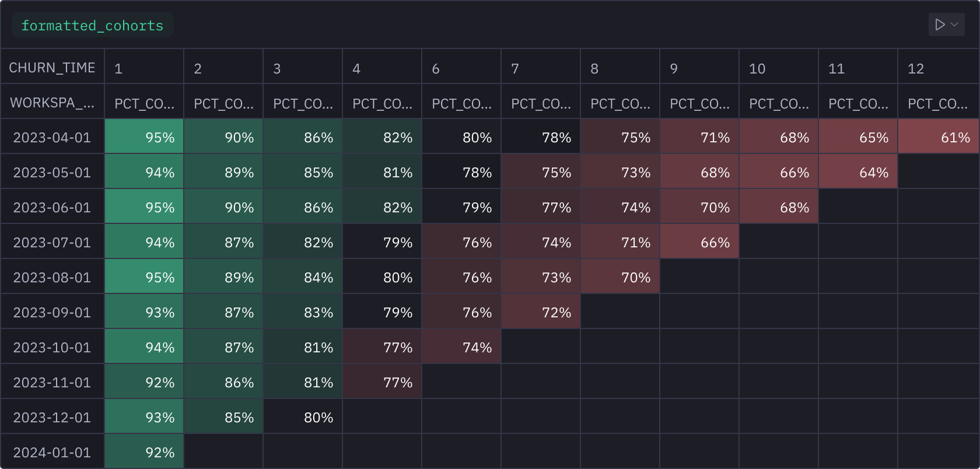Image resolution: width=980 pixels, height=469 pixels.
Task: Select the 2023-04-01 row label
Action: point(51,136)
